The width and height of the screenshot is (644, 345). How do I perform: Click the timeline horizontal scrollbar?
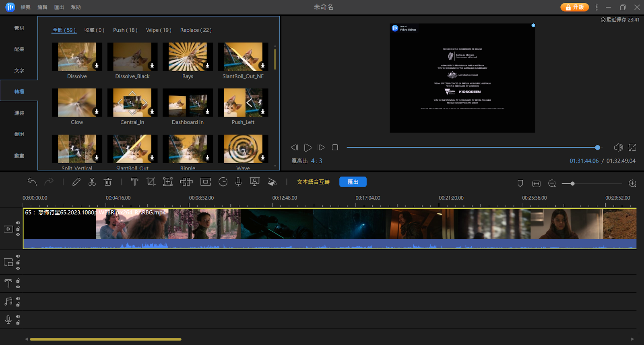[105, 339]
